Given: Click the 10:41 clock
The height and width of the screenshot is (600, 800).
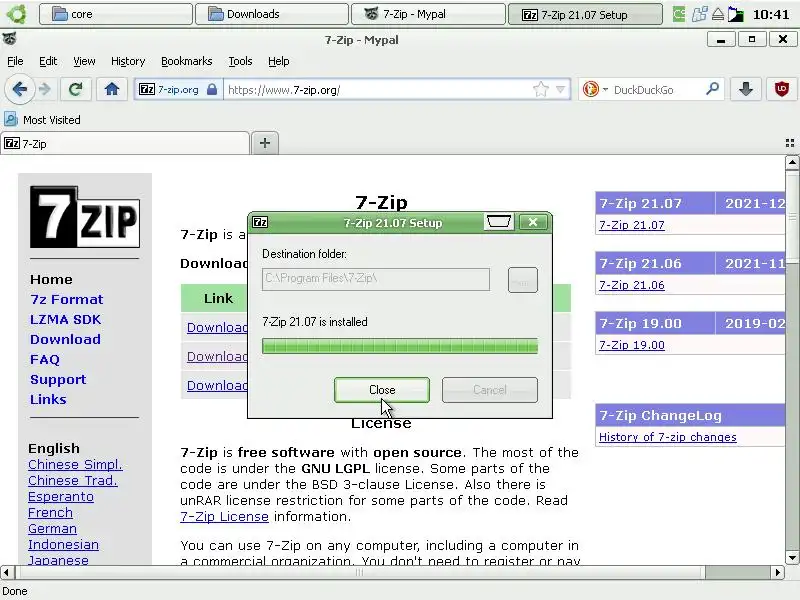Looking at the screenshot, I should click(771, 14).
